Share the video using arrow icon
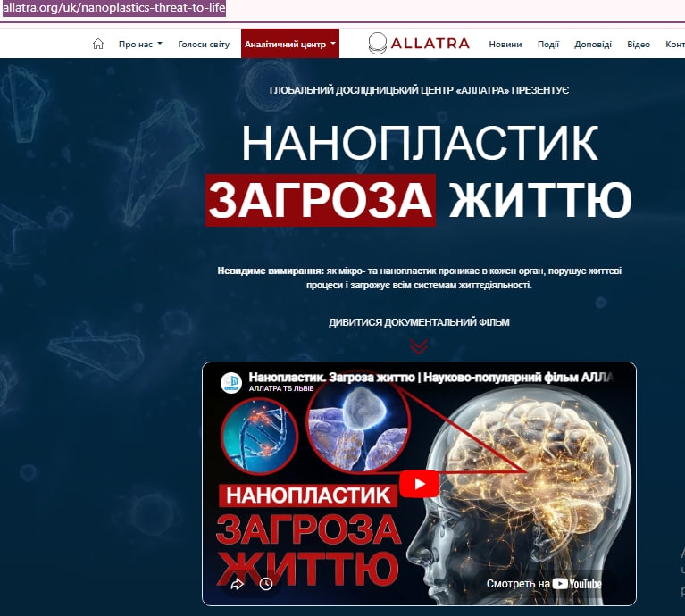The image size is (685, 616). pos(238,584)
